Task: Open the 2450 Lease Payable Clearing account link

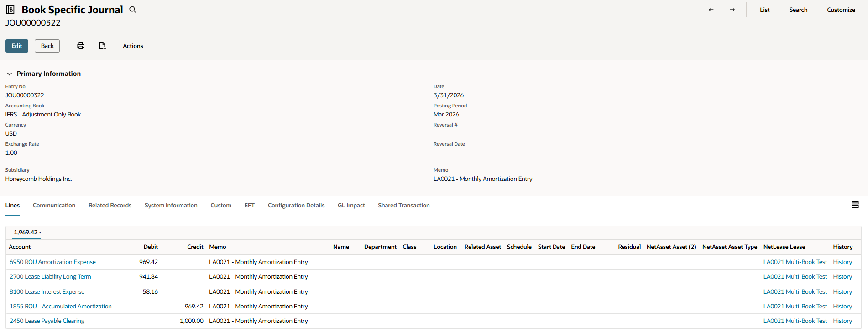Action: point(47,321)
